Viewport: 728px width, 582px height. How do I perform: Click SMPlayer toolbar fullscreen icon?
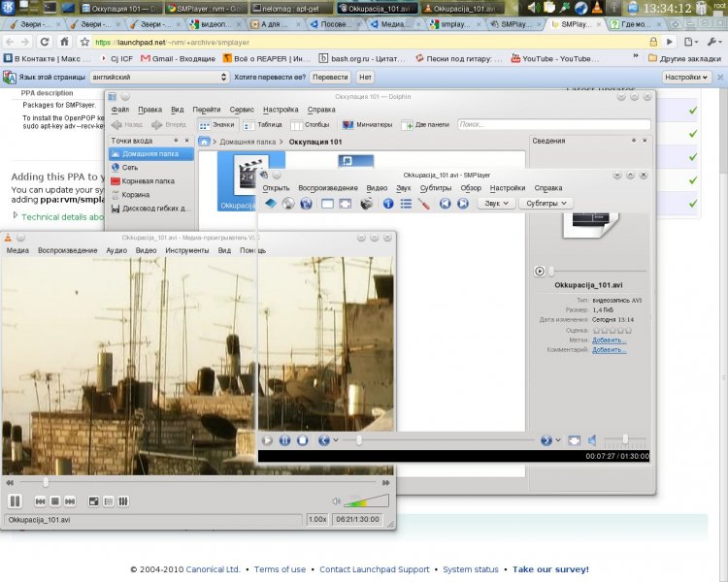pyautogui.click(x=345, y=204)
